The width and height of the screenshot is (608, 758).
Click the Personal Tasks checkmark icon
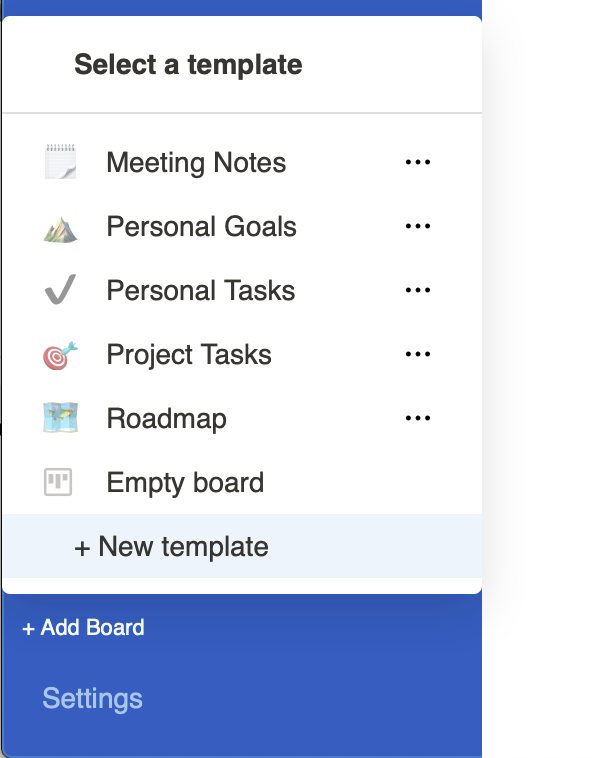click(60, 291)
